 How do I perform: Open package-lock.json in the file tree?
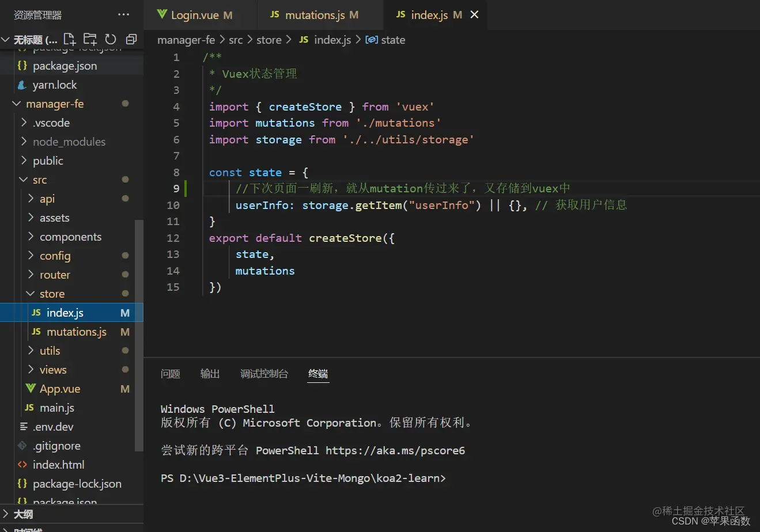pos(71,484)
